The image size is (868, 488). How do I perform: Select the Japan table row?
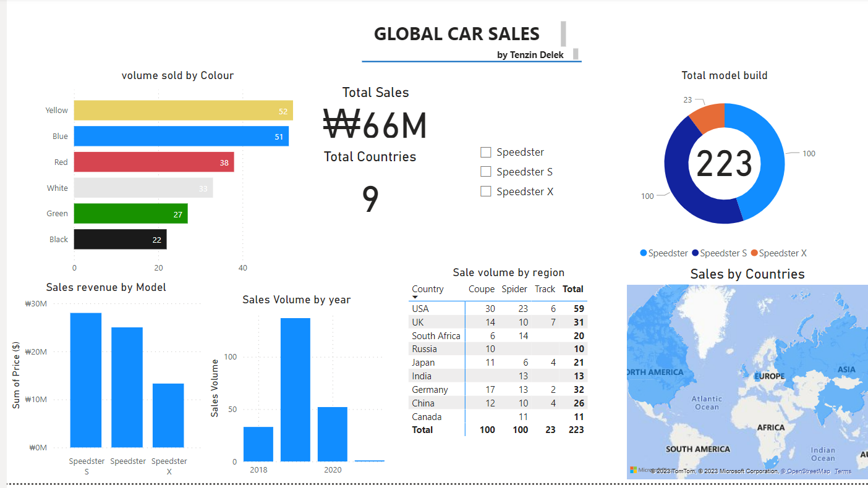[x=499, y=363]
